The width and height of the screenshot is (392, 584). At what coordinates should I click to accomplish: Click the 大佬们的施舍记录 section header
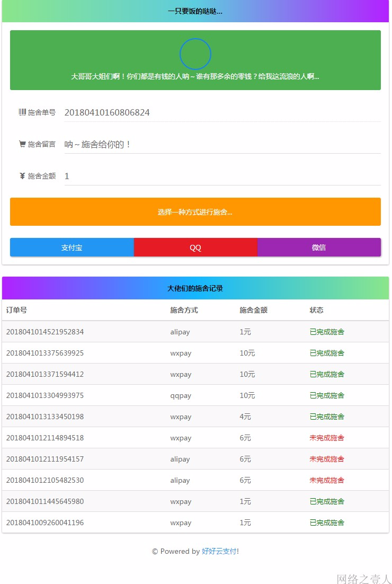[195, 288]
